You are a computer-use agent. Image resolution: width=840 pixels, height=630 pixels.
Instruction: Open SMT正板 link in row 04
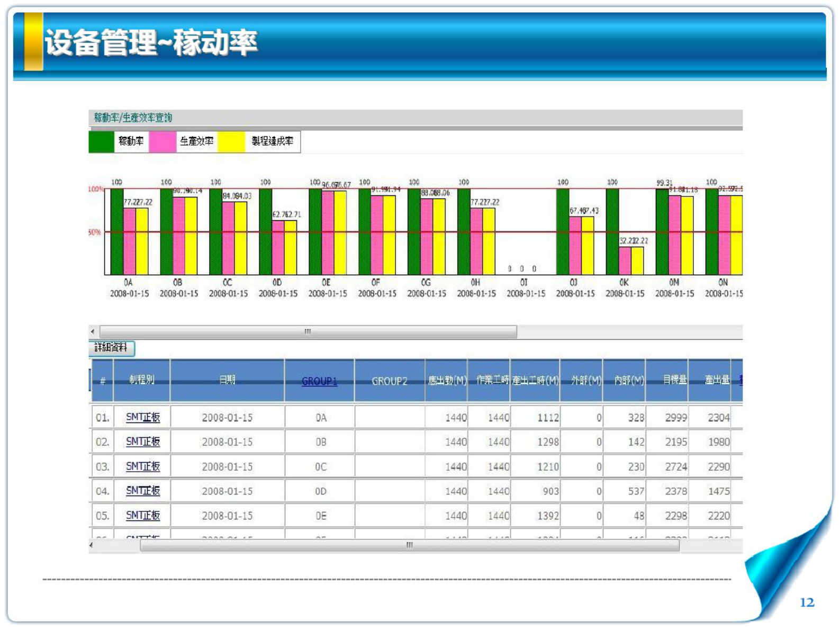143,491
